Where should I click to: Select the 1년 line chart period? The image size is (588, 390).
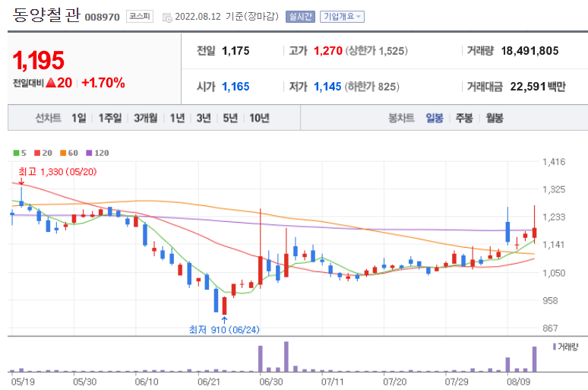177,119
